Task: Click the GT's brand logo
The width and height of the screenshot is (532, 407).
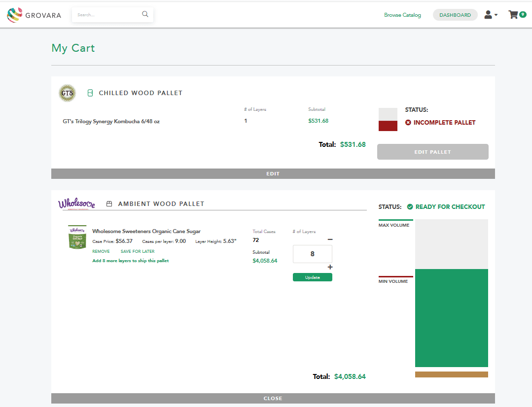Action: click(x=67, y=93)
